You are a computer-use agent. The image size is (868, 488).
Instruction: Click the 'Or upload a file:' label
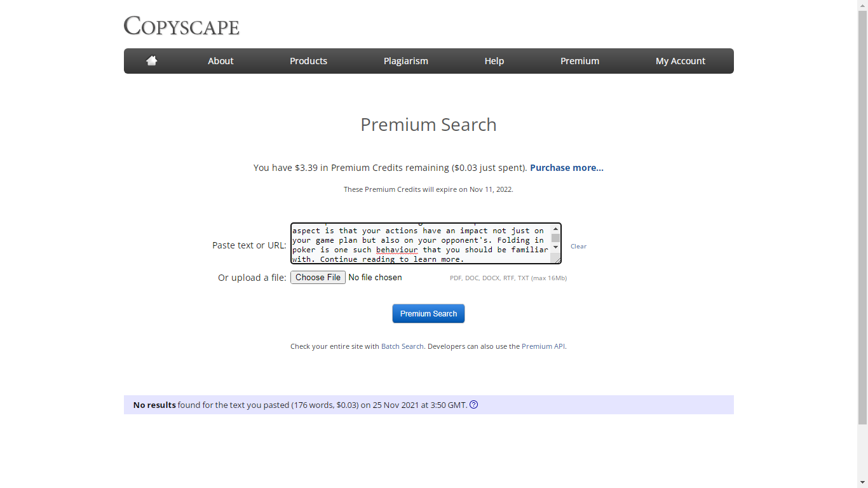(x=252, y=278)
